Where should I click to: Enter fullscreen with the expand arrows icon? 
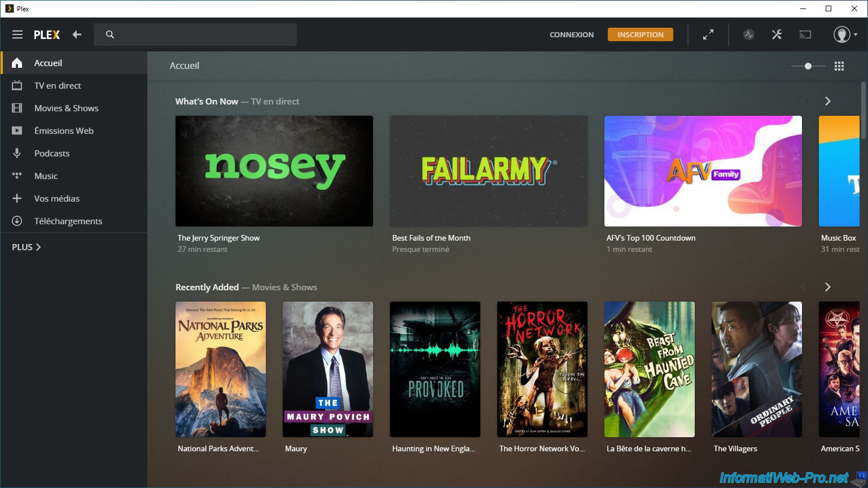pos(708,34)
